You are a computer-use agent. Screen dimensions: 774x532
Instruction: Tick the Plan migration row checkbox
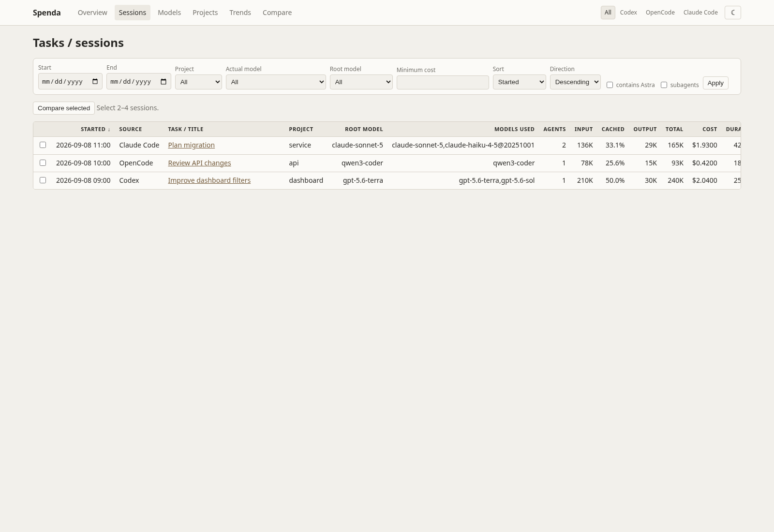point(43,145)
